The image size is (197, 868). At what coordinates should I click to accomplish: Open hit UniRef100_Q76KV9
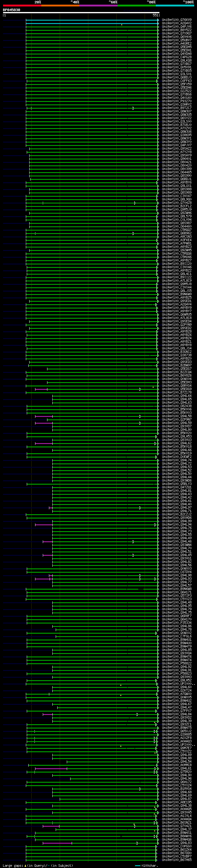pyautogui.click(x=177, y=20)
